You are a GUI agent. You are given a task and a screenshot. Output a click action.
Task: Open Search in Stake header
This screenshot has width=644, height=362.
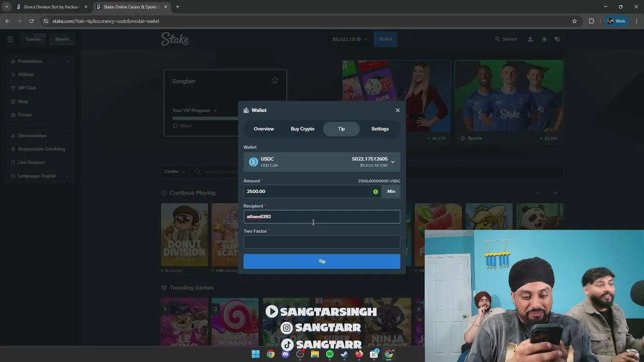(506, 39)
